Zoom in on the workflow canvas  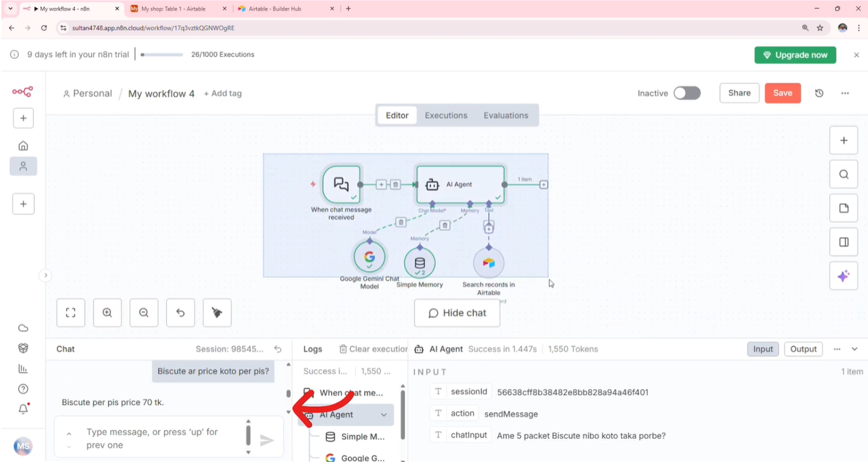[107, 313]
